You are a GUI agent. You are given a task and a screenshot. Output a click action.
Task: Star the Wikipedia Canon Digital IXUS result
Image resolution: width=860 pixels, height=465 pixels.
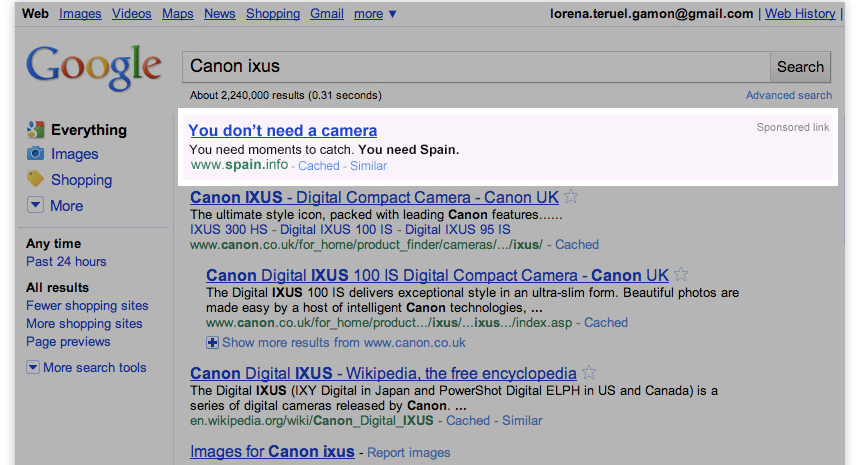(589, 372)
